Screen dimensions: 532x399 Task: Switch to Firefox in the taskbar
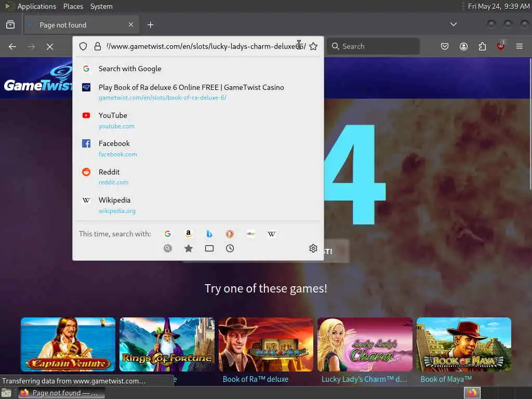point(61,393)
